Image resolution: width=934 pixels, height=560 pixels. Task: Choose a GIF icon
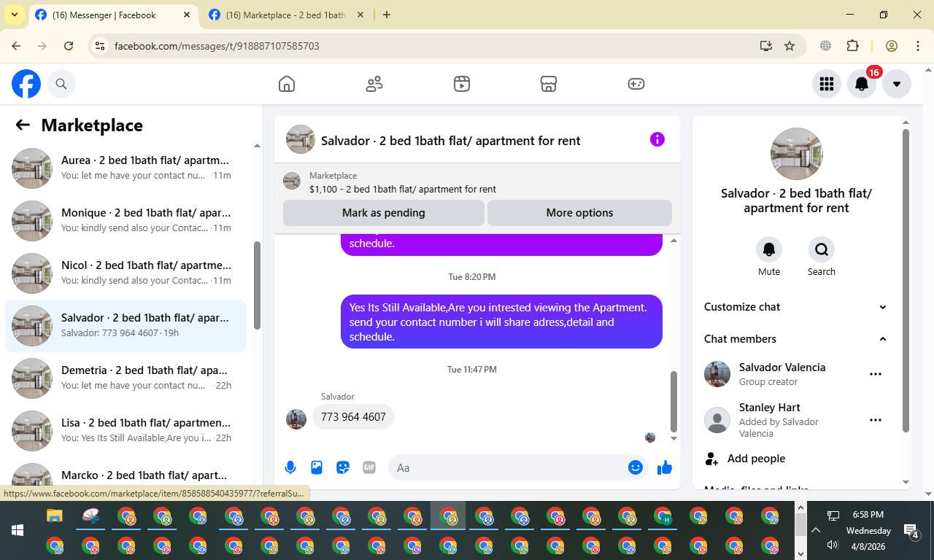pyautogui.click(x=369, y=467)
